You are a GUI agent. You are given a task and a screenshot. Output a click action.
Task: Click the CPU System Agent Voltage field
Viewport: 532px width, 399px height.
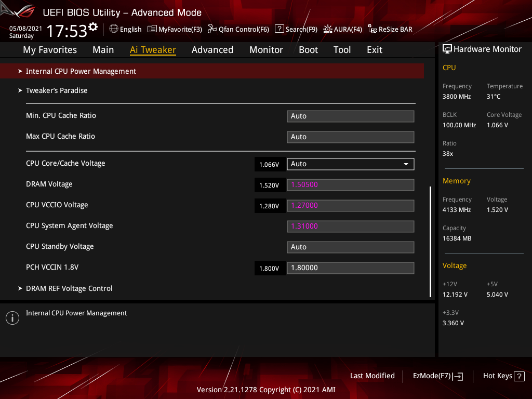pyautogui.click(x=351, y=227)
